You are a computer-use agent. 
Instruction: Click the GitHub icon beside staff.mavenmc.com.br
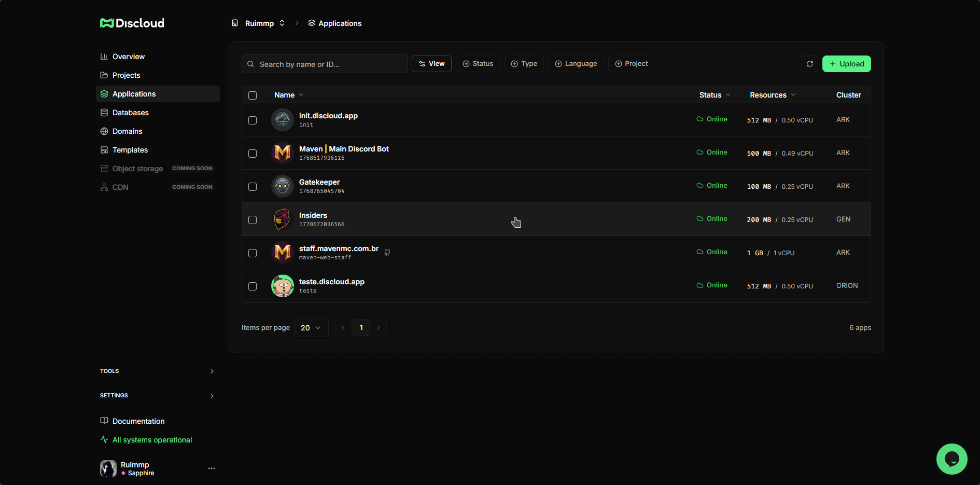tap(387, 253)
